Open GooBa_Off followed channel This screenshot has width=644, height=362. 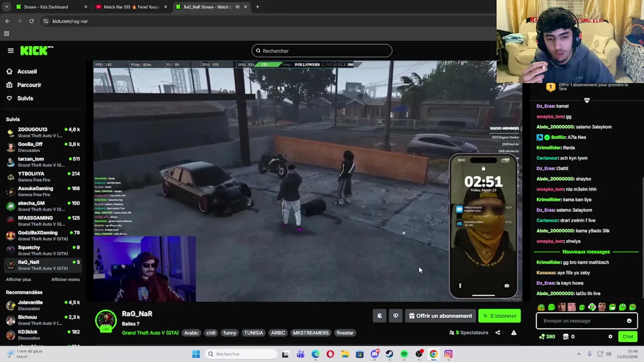point(43,147)
